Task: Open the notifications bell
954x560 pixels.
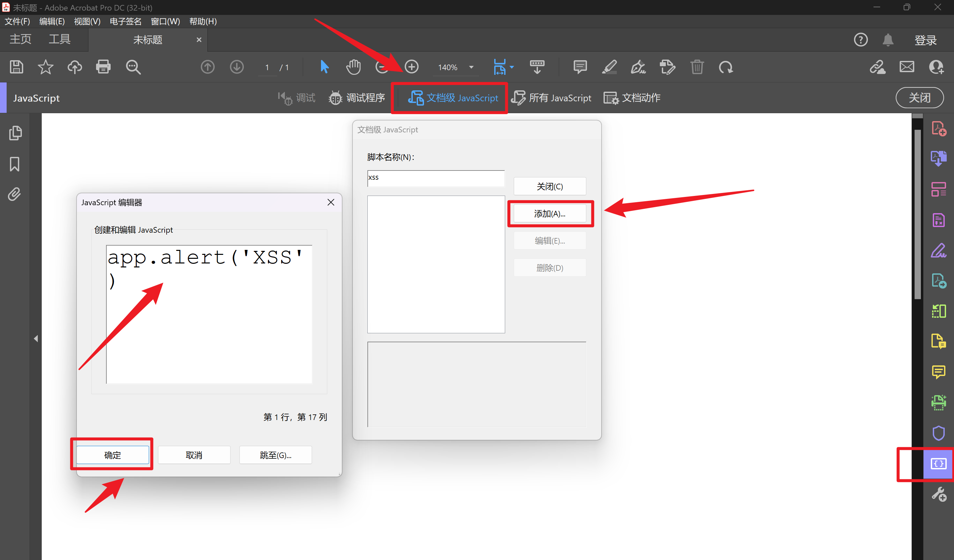Action: [888, 40]
